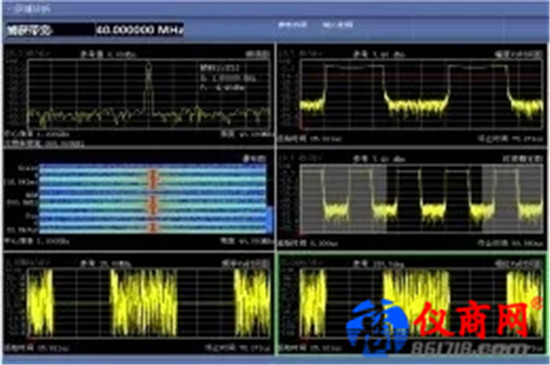550x365 pixels.
Task: Click the 861718.com watermark link
Action: 470,349
